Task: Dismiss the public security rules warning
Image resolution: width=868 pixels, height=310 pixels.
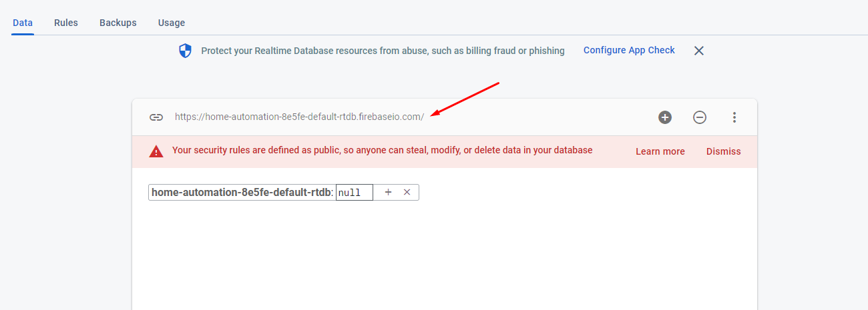Action: coord(724,151)
